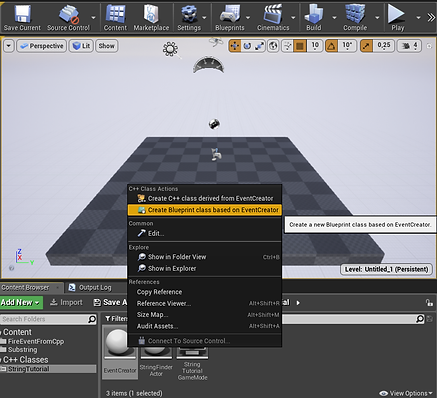This screenshot has height=398, width=437.
Task: Expand Source Control dropdown arrow
Action: (x=94, y=17)
